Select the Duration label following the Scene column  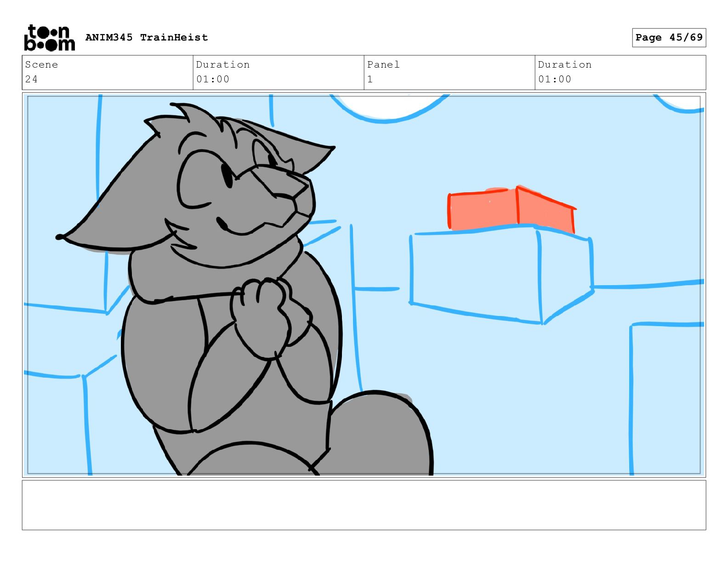pyautogui.click(x=223, y=64)
